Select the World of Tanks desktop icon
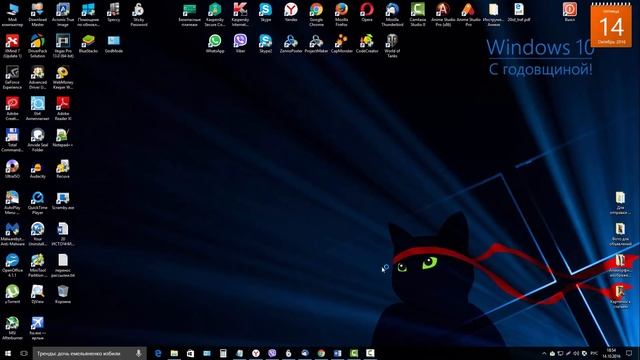The height and width of the screenshot is (360, 640). (392, 46)
